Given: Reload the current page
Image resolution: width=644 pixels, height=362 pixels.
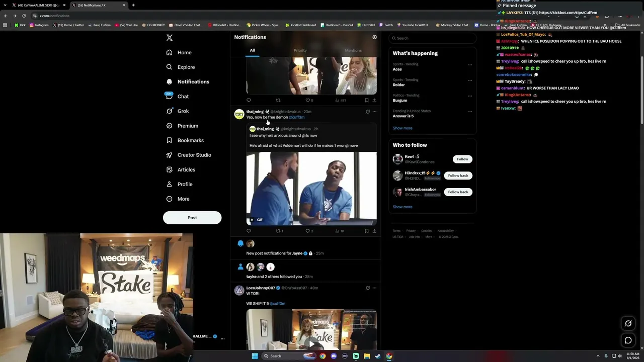Looking at the screenshot, I should (24, 16).
